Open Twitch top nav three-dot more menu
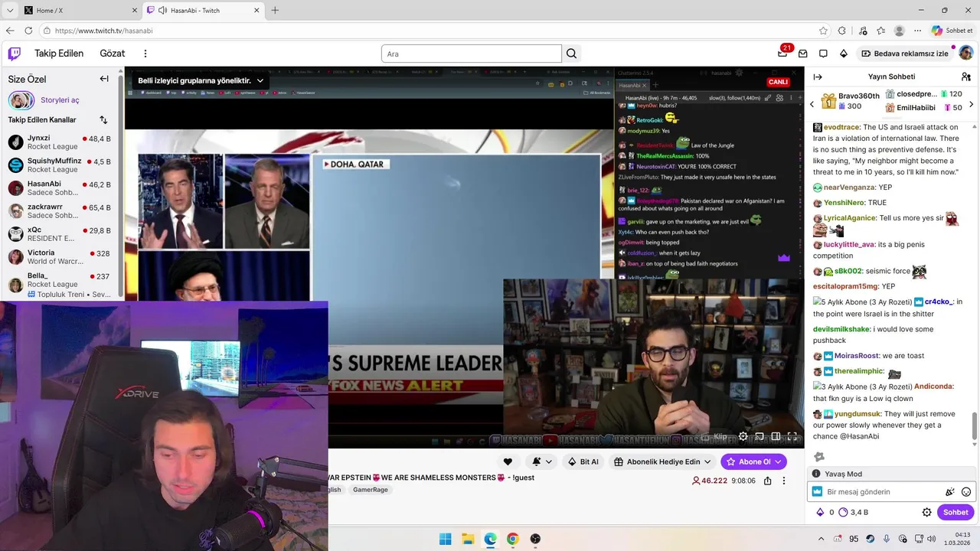The width and height of the screenshot is (980, 551). click(145, 54)
